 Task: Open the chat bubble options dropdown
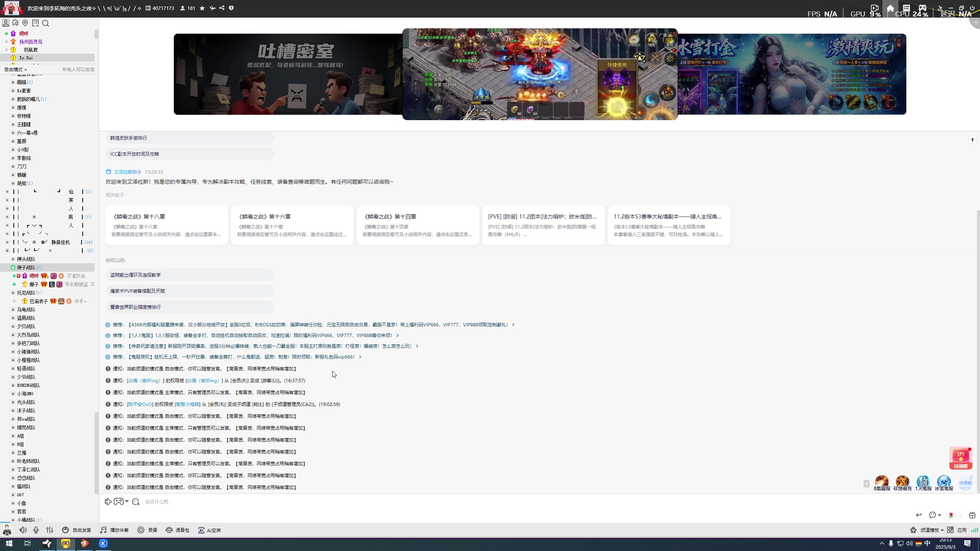[x=935, y=515]
